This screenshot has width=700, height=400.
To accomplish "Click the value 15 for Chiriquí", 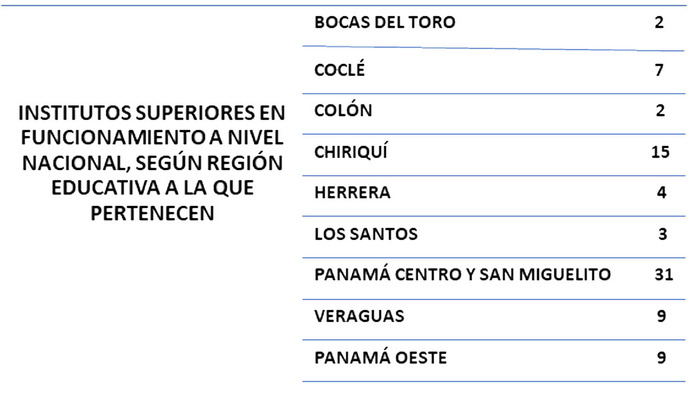I will (x=660, y=152).
